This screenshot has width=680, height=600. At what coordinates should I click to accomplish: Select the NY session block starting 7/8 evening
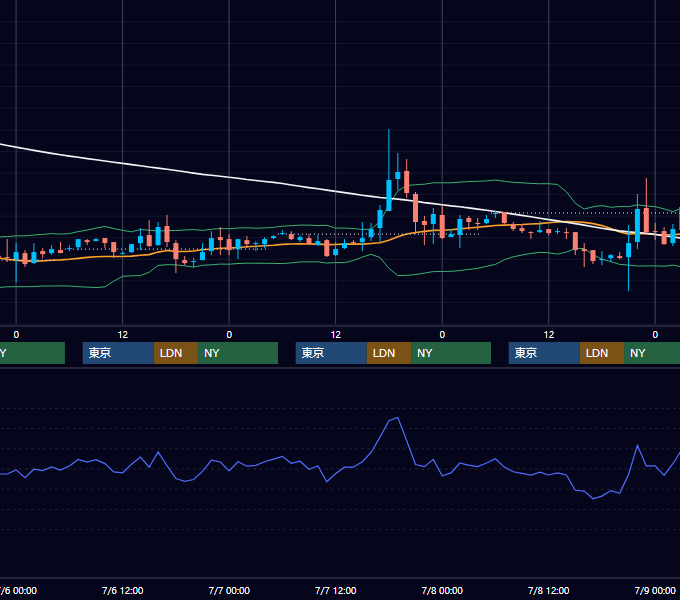(x=652, y=353)
